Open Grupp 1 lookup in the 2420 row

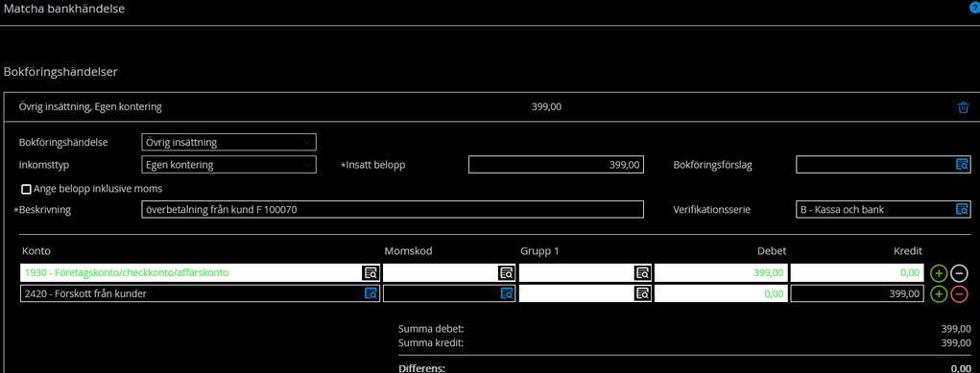(x=642, y=293)
